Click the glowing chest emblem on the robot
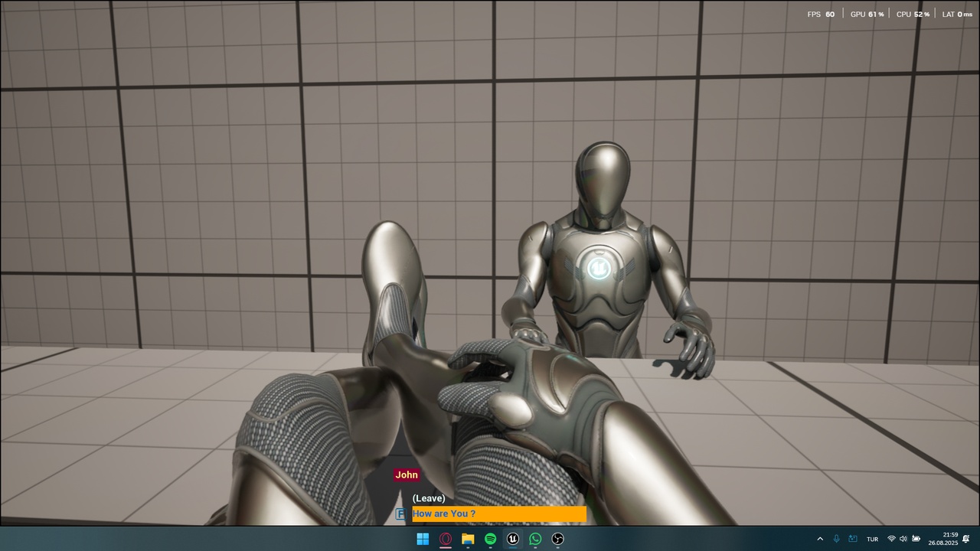 pos(598,267)
